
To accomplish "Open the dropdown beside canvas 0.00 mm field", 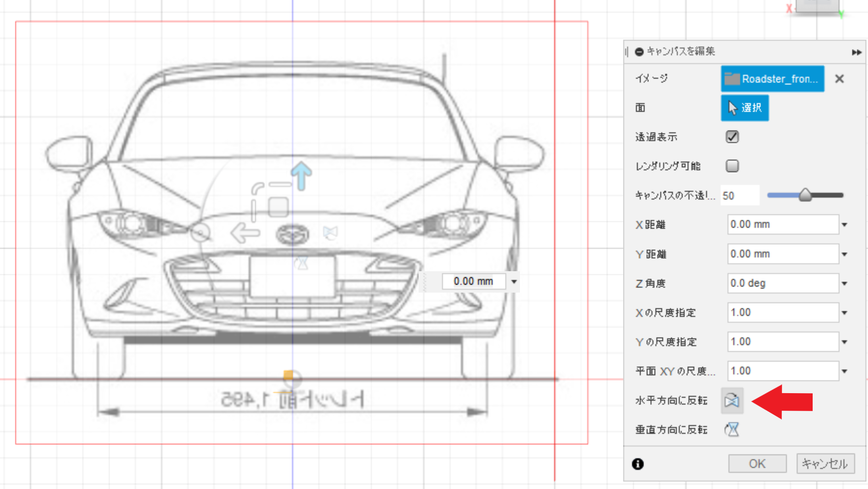I will (x=514, y=281).
